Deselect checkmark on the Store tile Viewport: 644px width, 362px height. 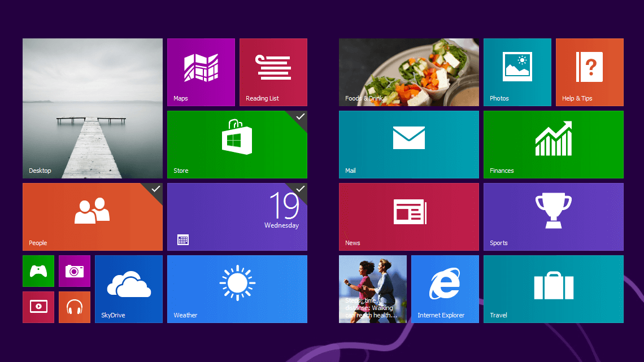300,116
